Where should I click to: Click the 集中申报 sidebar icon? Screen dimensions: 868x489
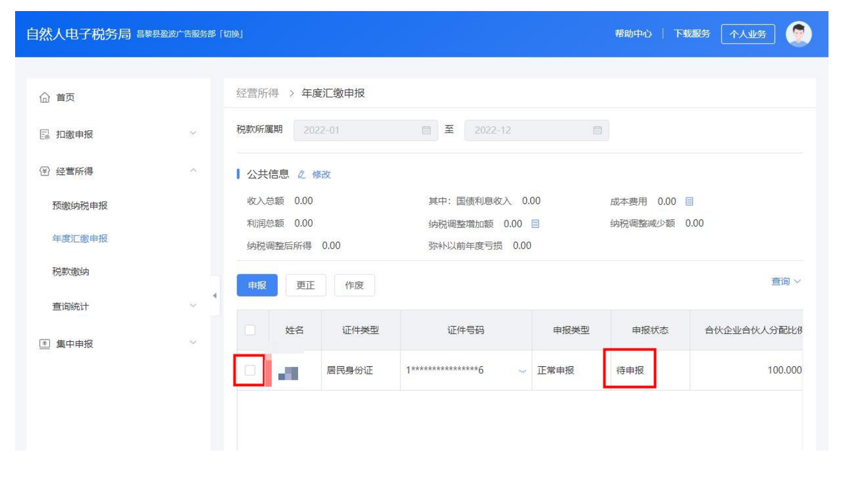coord(45,344)
